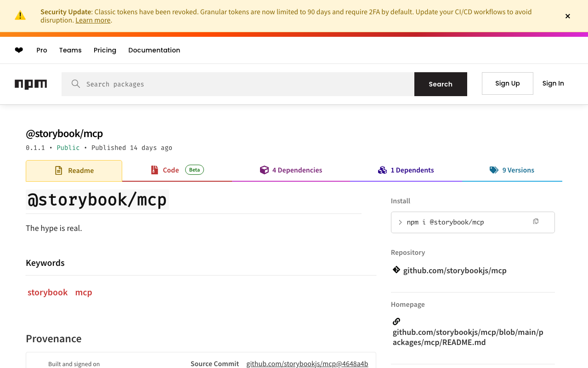Switch to the Code tab

click(x=177, y=170)
